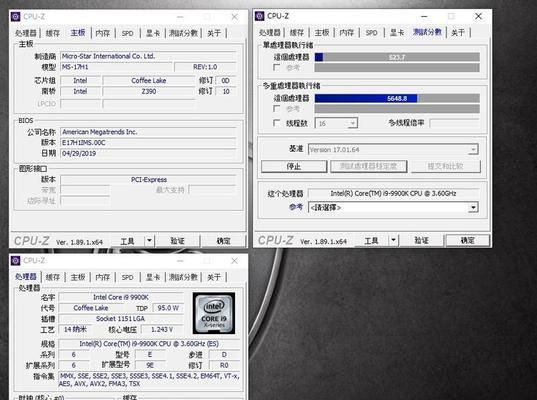Open 参考 processor selection dropdown
Image resolution: width=537 pixels, height=400 pixels.
(393, 207)
